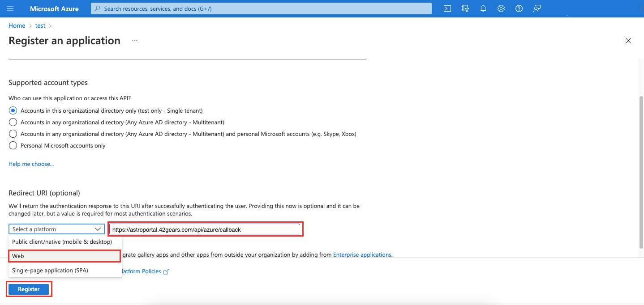Go to Home breadcrumb
This screenshot has height=305, width=644.
point(17,25)
